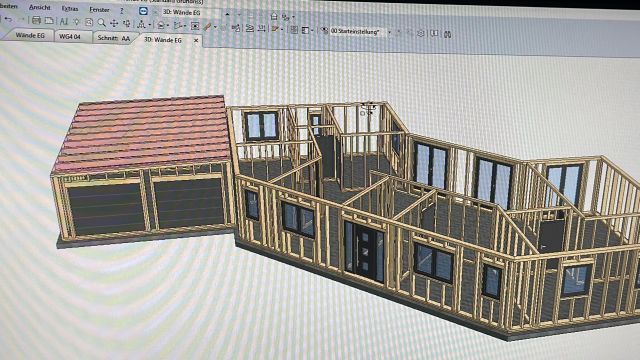Image resolution: width=640 pixels, height=360 pixels.
Task: Click the TeamViewer icon in menu row
Action: [x=143, y=11]
